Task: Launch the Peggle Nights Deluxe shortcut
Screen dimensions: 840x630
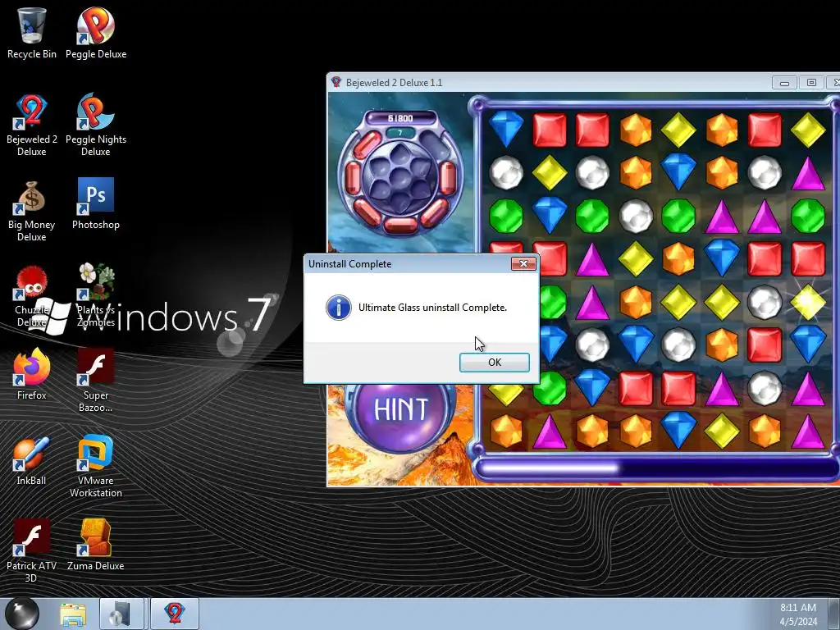Action: pos(96,125)
